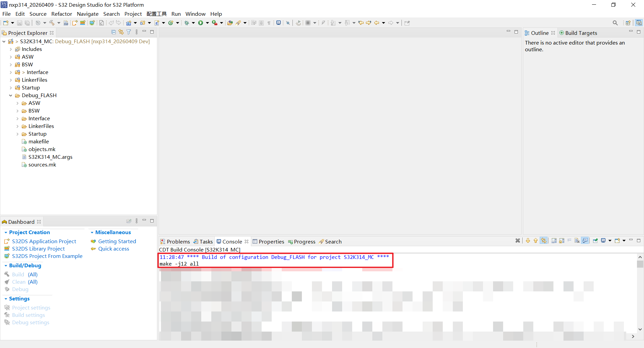Open Project Explorer filter funnel icon
644x348 pixels.
tap(129, 32)
